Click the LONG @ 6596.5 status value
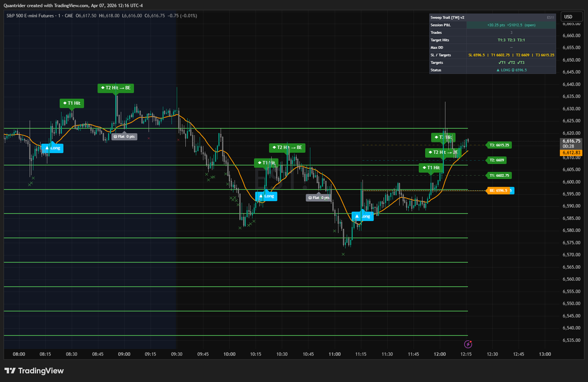588x382 pixels. coord(511,70)
